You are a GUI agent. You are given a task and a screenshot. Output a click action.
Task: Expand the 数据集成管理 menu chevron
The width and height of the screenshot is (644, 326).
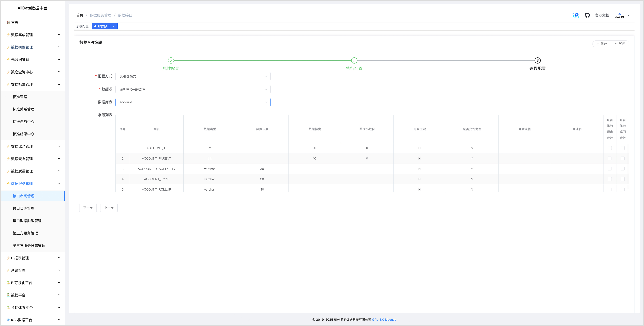click(x=59, y=35)
